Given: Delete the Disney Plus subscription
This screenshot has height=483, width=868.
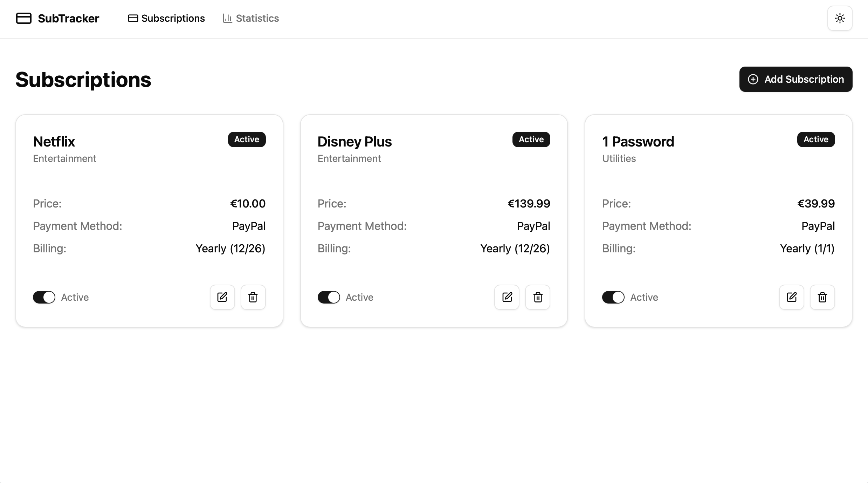Looking at the screenshot, I should coord(538,297).
